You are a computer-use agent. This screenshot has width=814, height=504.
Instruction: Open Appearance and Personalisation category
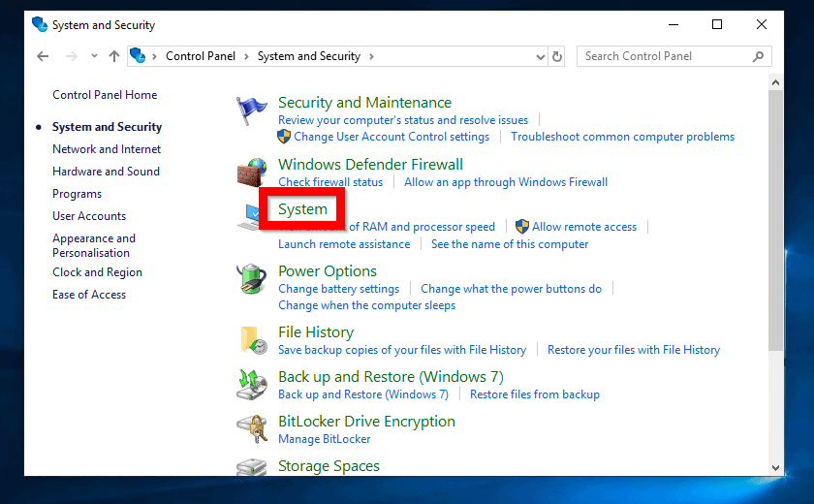click(94, 245)
